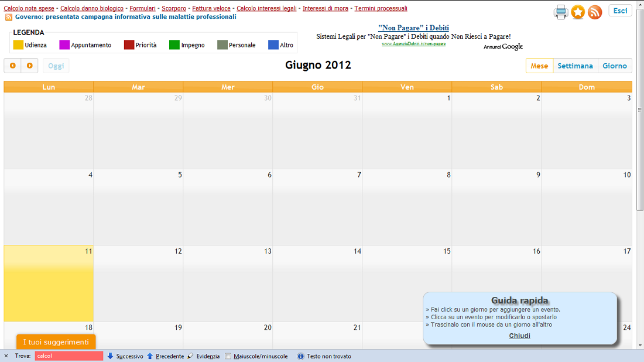Click the Trova search text field
This screenshot has height=362, width=644.
68,356
